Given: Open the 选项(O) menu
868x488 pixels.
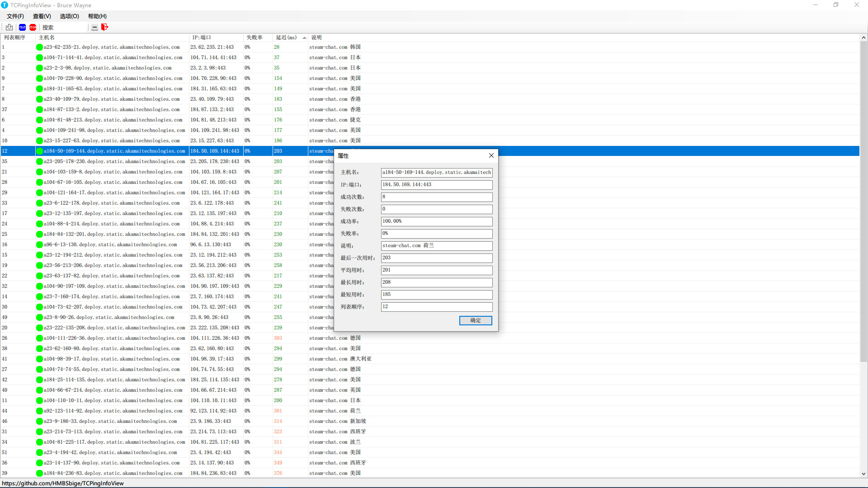Looking at the screenshot, I should 69,16.
